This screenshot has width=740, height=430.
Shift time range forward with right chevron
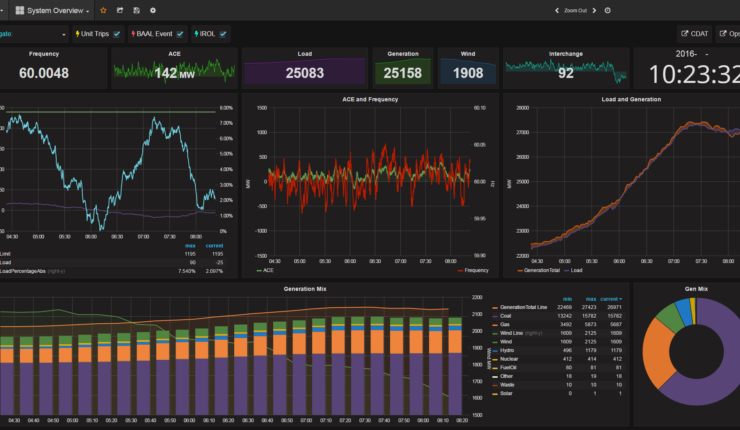coord(594,10)
